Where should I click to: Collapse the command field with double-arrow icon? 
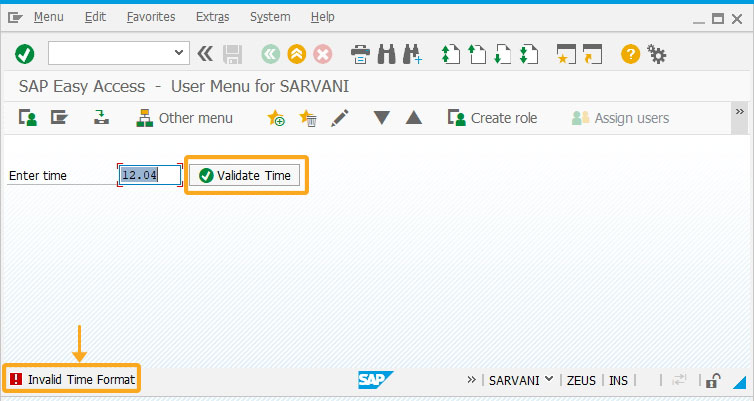pos(205,53)
